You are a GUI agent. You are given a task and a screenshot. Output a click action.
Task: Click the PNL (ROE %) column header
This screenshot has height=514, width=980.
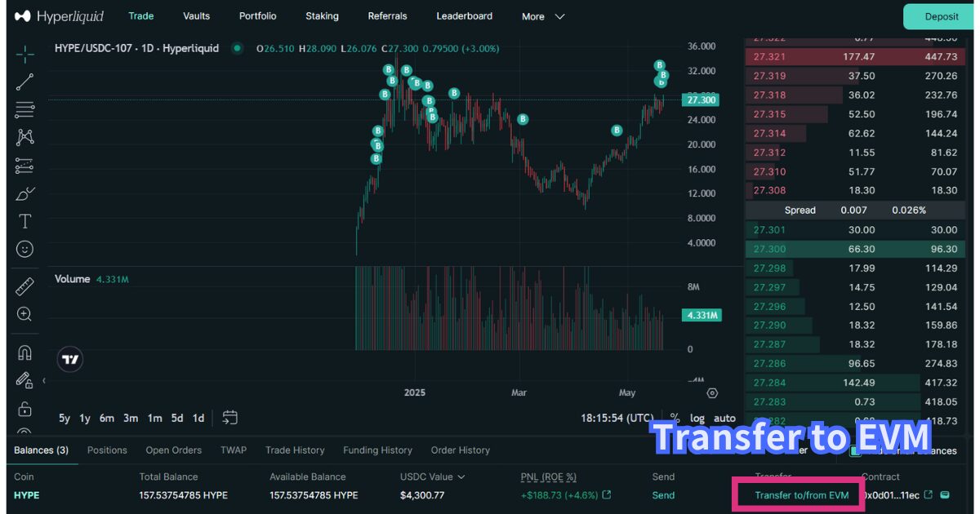[x=549, y=477]
